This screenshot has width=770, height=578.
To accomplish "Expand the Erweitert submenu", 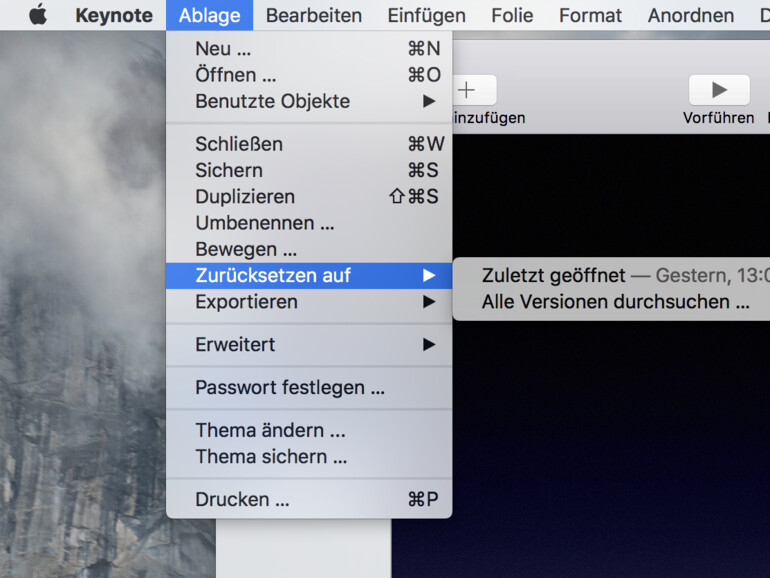I will pos(309,344).
